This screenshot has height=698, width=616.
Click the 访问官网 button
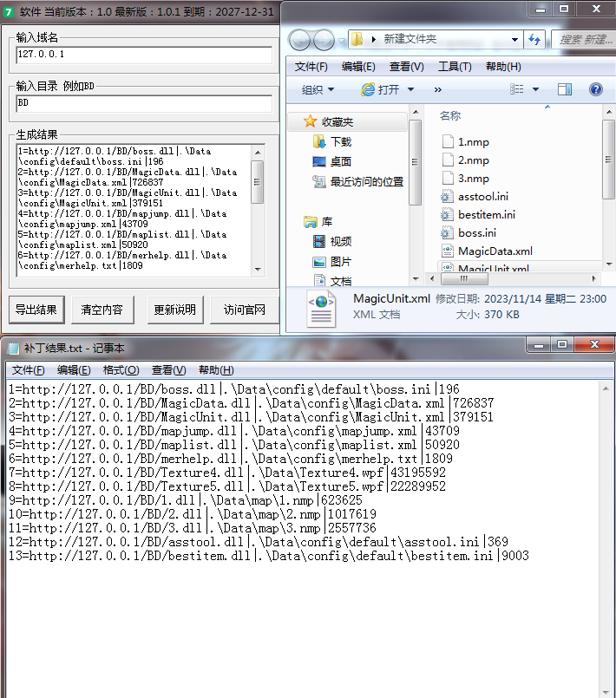[244, 310]
